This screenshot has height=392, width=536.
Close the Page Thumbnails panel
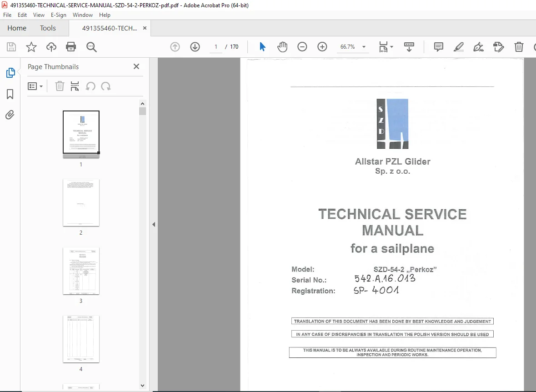[136, 66]
